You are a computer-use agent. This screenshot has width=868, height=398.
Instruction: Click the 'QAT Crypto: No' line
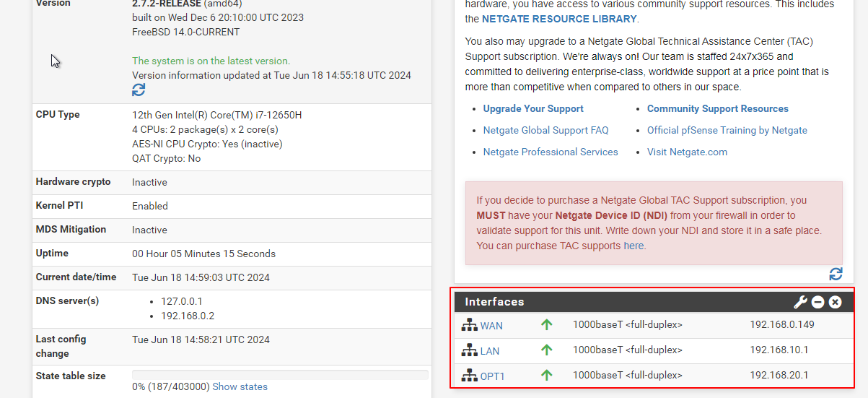click(x=166, y=158)
